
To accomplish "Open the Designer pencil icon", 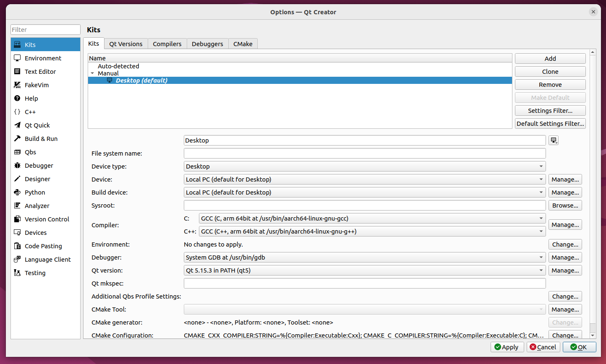I will (x=17, y=179).
